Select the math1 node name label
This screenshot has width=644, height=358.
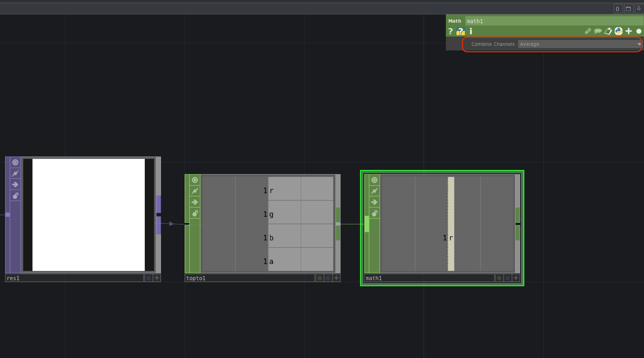click(x=429, y=278)
